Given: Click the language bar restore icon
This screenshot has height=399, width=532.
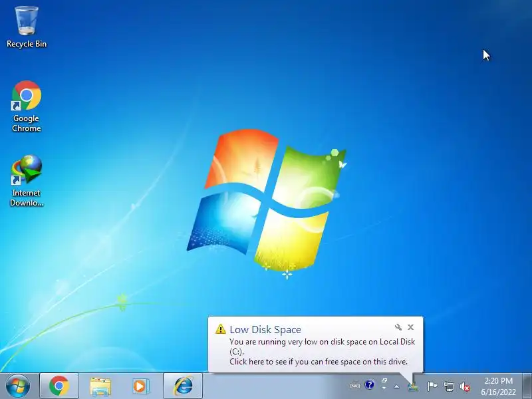Looking at the screenshot, I should point(384,380).
